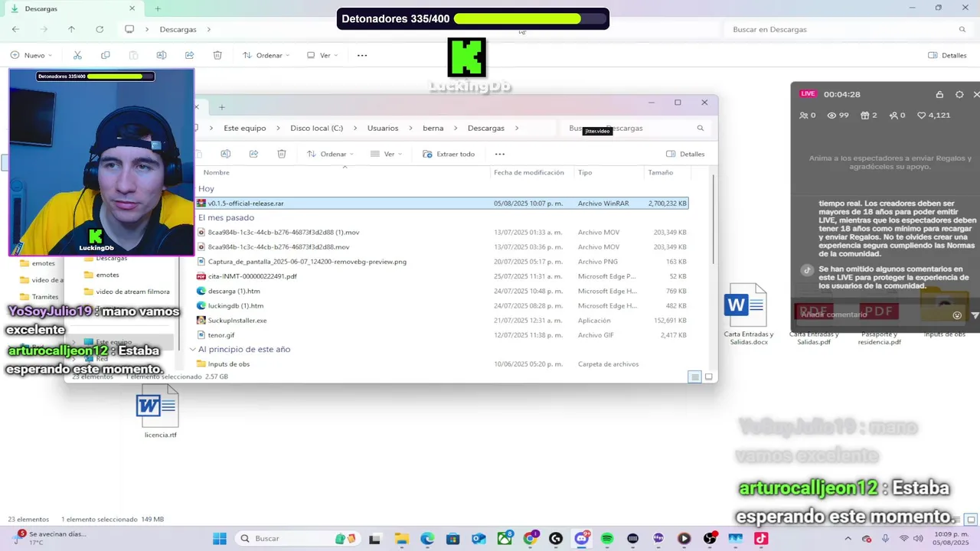Viewport: 980px width, 551px height.
Task: Expand chevron after Descargas in front breadcrumb
Action: 517,129
